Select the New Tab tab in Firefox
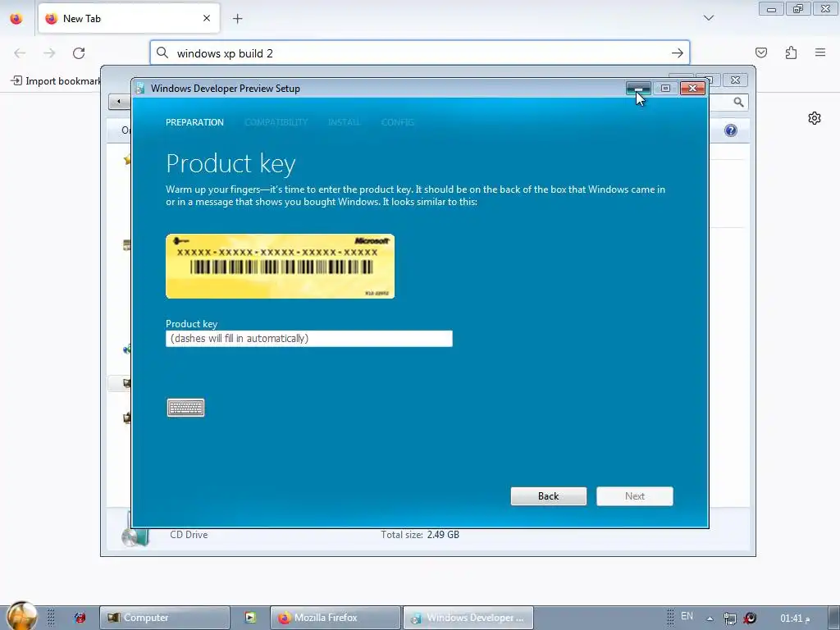840x630 pixels. tap(129, 18)
